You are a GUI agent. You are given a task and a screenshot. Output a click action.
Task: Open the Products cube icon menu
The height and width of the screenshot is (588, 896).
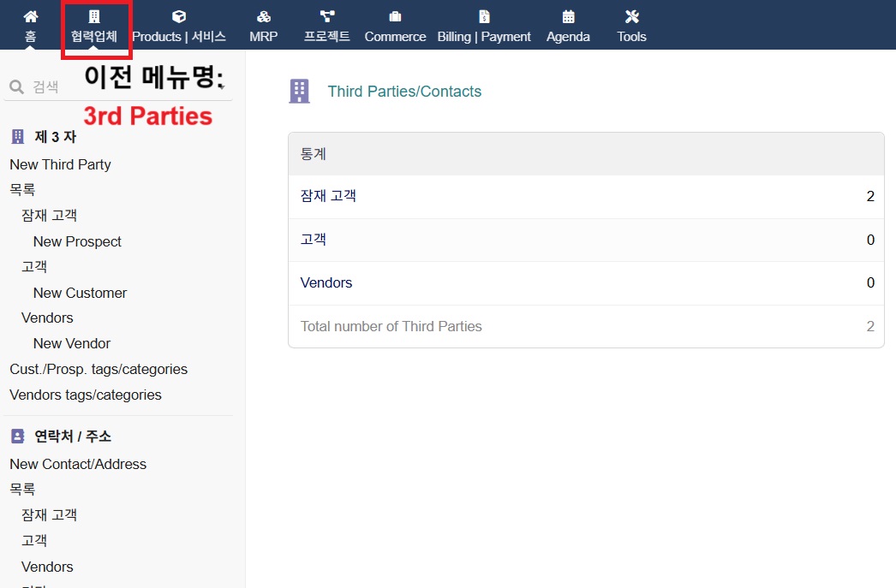tap(179, 16)
